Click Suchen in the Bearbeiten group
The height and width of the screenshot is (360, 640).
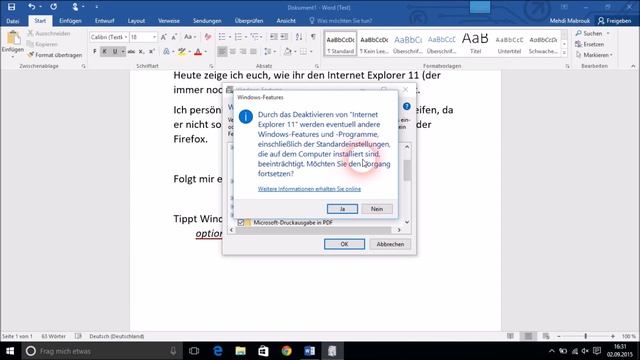click(589, 33)
